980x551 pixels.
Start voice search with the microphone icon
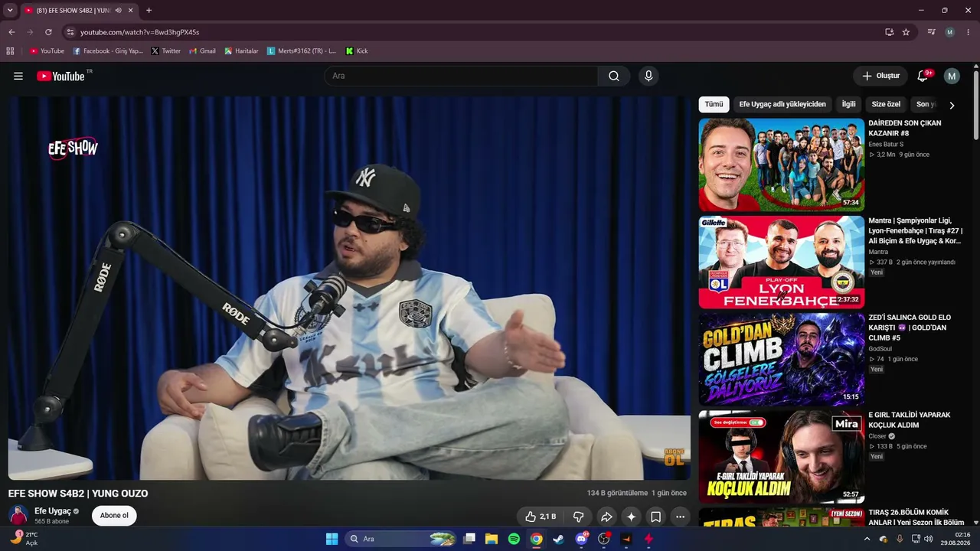(x=648, y=76)
